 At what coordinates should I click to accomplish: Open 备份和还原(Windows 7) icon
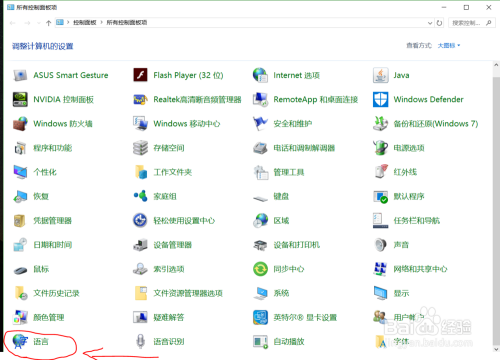tap(380, 124)
